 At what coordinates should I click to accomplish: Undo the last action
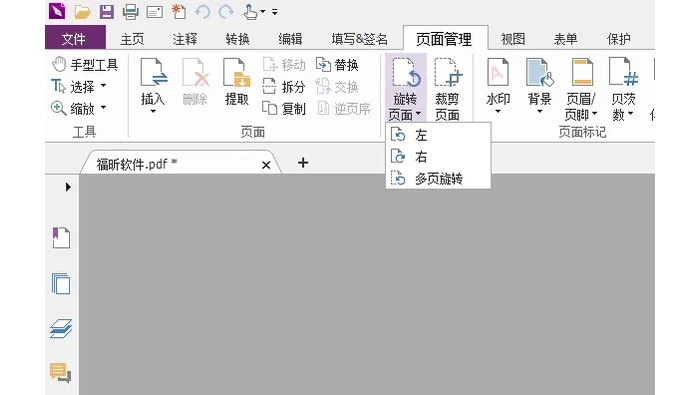tap(203, 12)
